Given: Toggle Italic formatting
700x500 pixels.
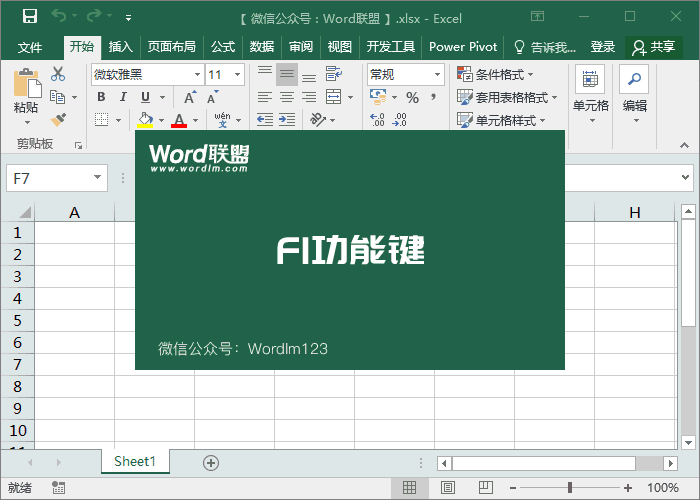Looking at the screenshot, I should pyautogui.click(x=123, y=97).
